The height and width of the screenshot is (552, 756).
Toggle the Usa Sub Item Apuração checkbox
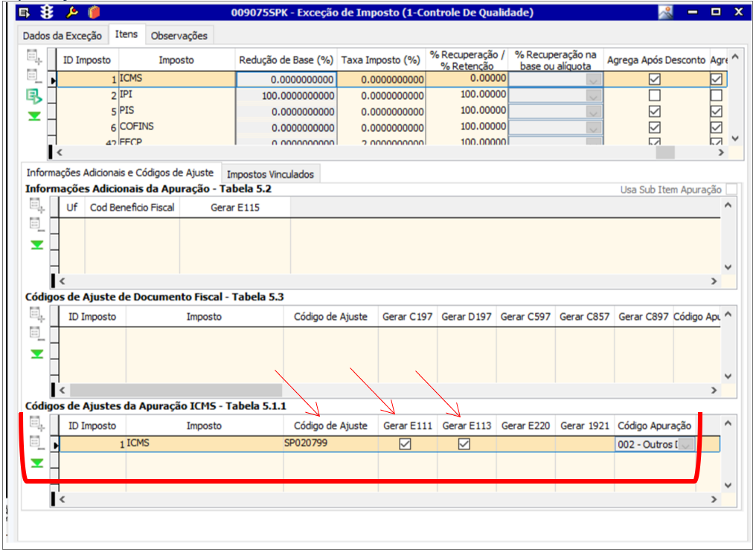coord(732,189)
